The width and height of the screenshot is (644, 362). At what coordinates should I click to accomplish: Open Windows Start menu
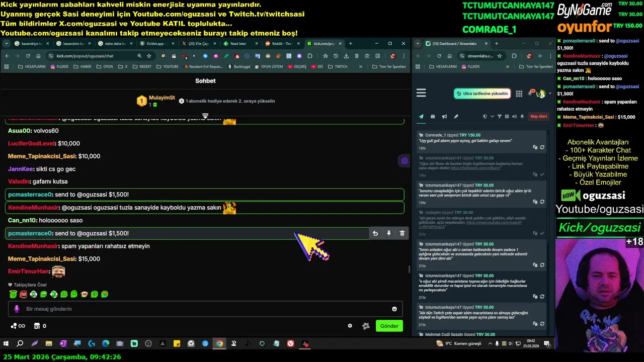(x=6, y=344)
